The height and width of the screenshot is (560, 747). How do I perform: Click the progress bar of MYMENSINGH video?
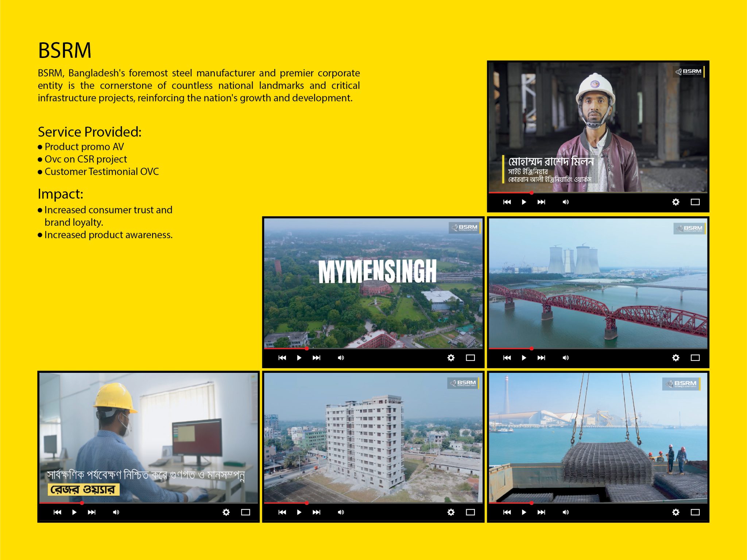(373, 348)
